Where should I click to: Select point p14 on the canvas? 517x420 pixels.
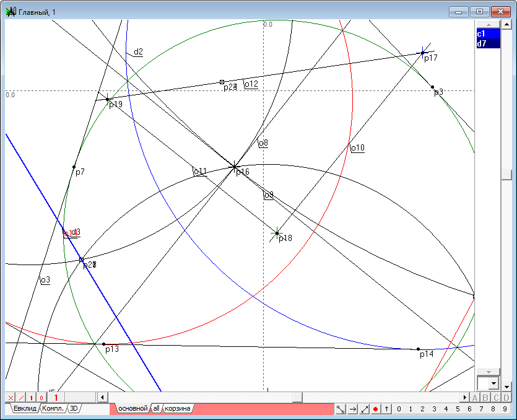click(418, 349)
